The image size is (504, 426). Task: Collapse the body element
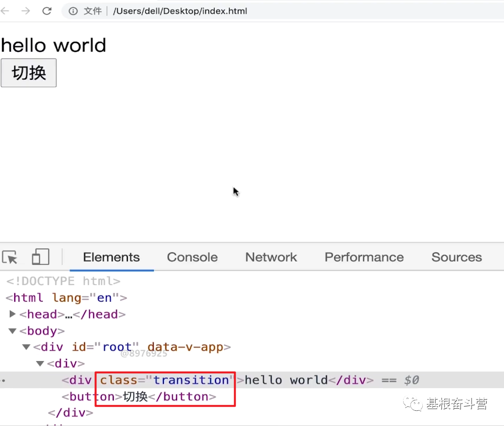pyautogui.click(x=12, y=330)
